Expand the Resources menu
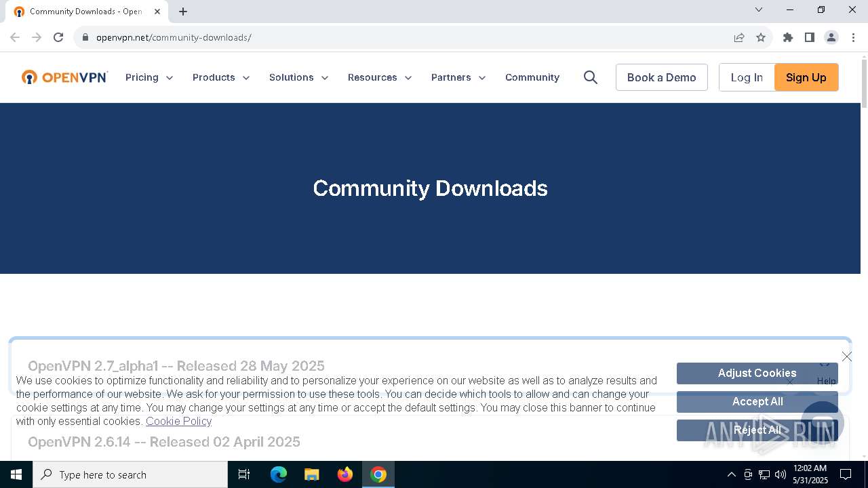This screenshot has height=488, width=868. coord(380,77)
